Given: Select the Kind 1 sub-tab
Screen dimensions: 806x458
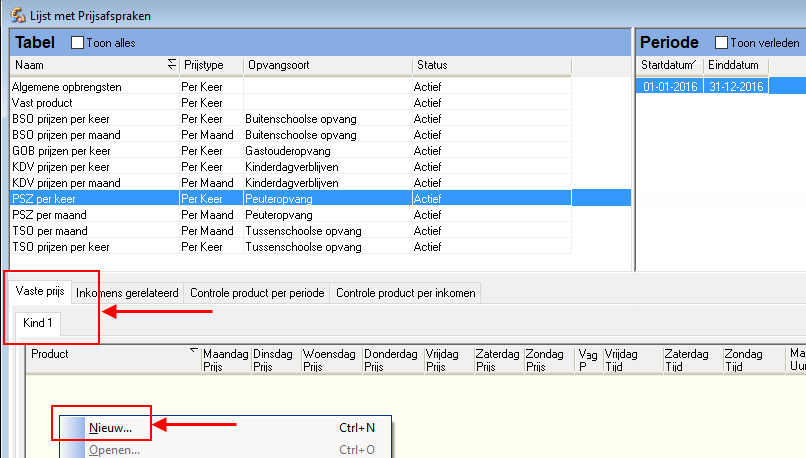Looking at the screenshot, I should [x=39, y=324].
